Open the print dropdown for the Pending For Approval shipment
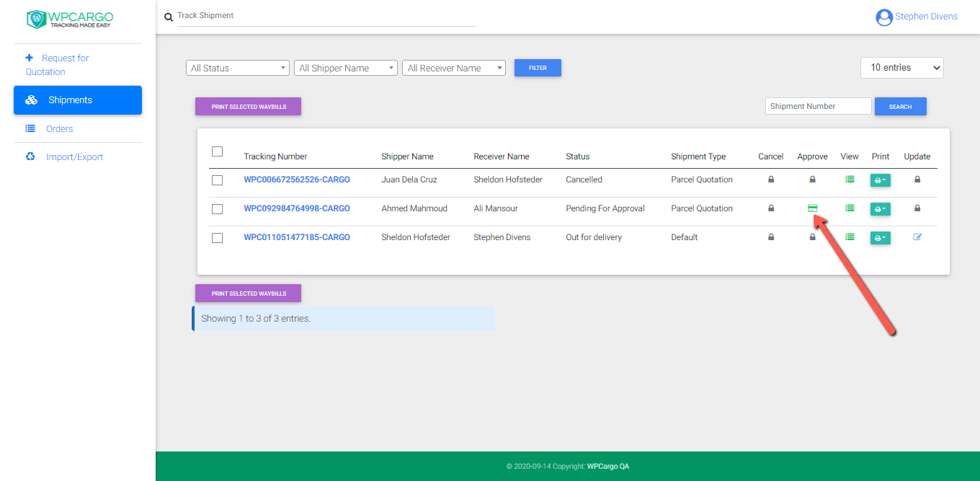The height and width of the screenshot is (481, 980). click(881, 209)
